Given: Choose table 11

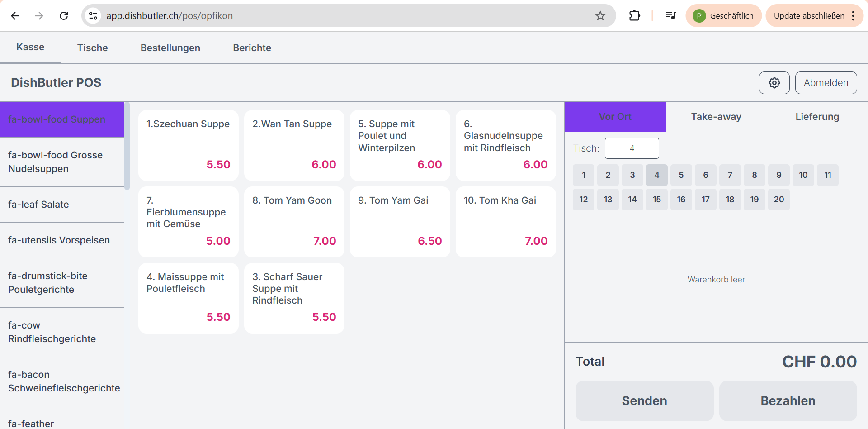Looking at the screenshot, I should click(828, 175).
